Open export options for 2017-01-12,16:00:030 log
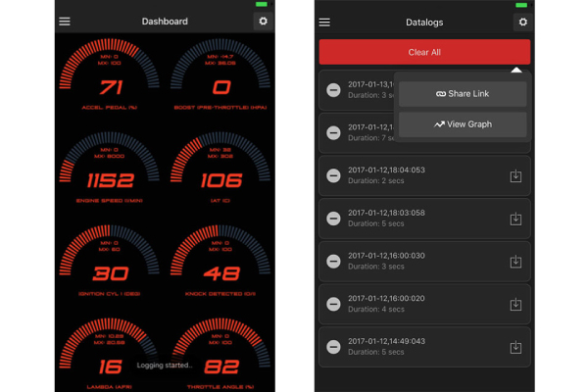This screenshot has height=392, width=588. 515,262
